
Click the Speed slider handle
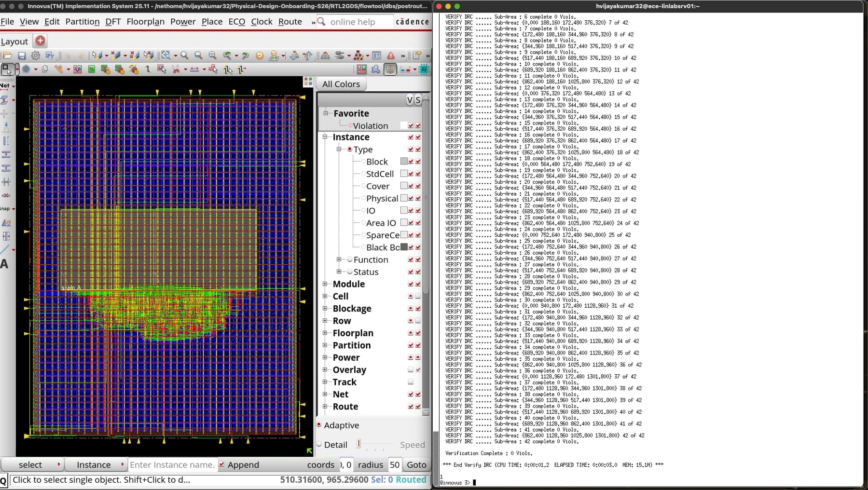point(359,444)
